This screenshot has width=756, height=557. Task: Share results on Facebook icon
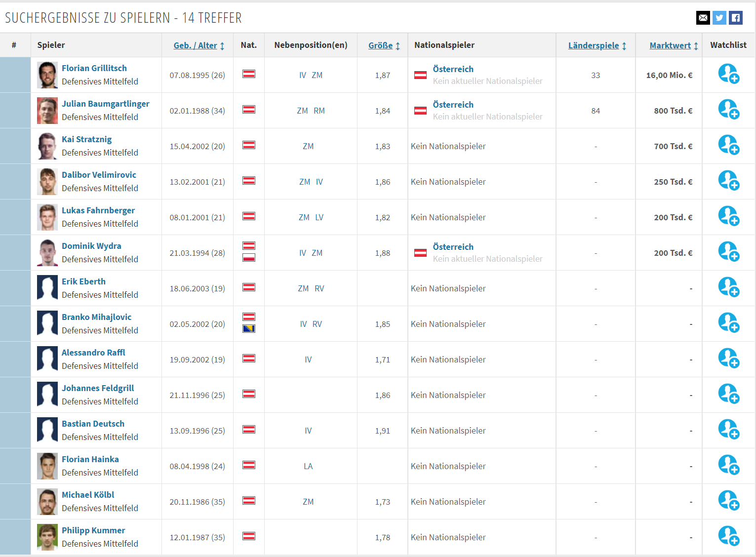click(x=736, y=18)
